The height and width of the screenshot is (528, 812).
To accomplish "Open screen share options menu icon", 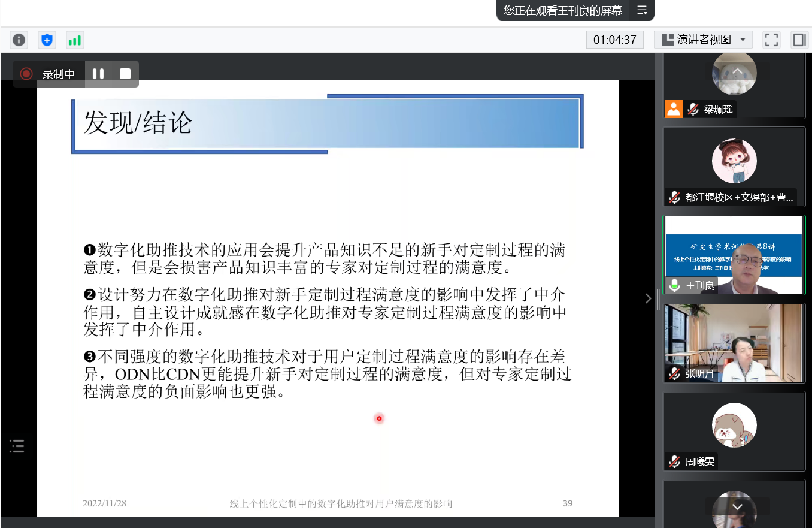I will point(642,10).
